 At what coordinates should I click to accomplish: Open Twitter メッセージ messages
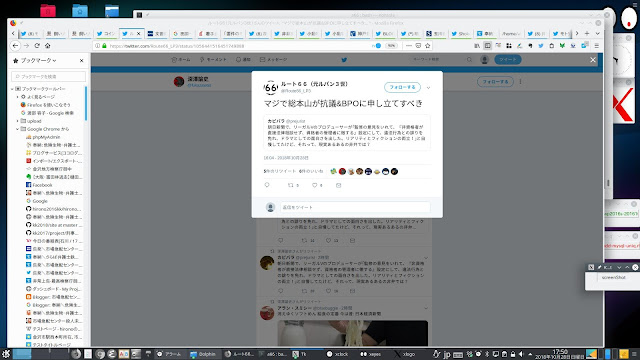tap(273, 60)
